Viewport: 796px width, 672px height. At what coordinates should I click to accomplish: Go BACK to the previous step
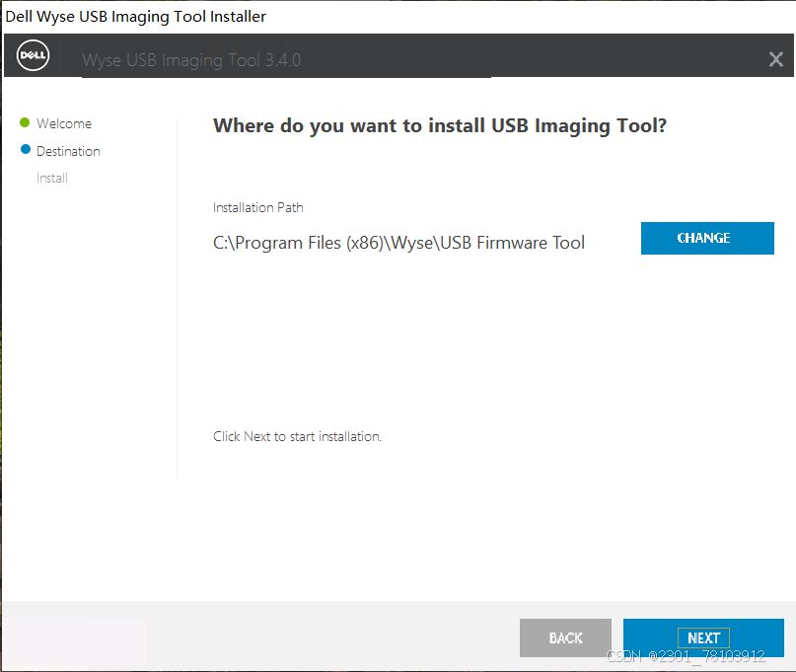pos(565,637)
